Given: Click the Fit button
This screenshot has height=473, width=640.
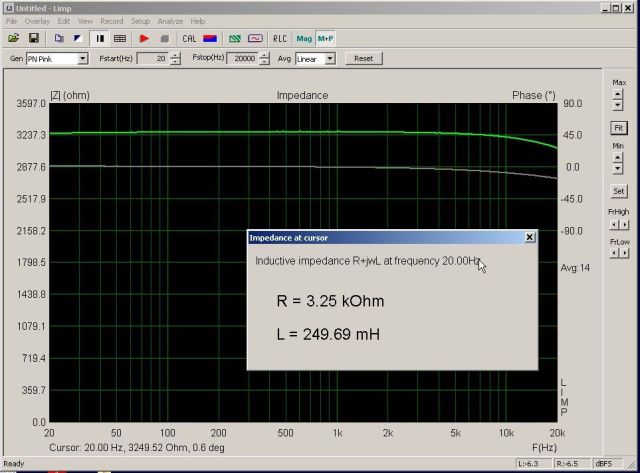Looking at the screenshot, I should (618, 128).
